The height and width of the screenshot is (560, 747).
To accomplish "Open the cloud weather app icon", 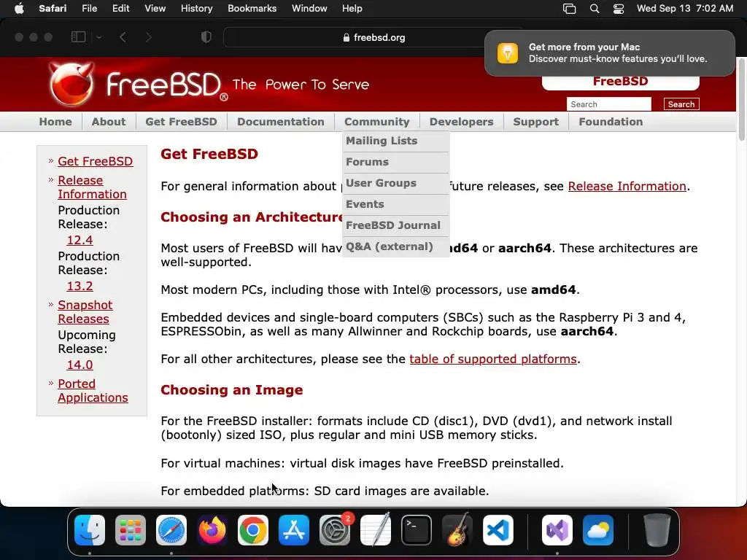I will (598, 530).
